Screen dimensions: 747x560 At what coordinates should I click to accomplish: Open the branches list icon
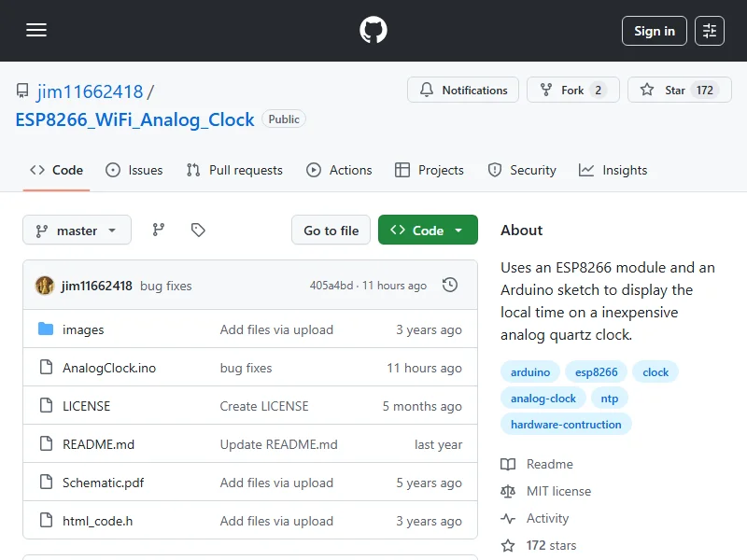tap(159, 230)
